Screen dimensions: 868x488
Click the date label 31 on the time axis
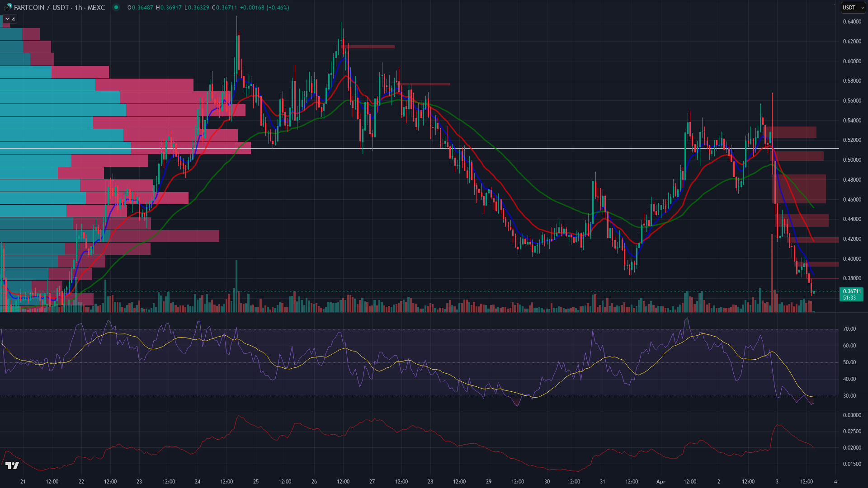pos(603,482)
